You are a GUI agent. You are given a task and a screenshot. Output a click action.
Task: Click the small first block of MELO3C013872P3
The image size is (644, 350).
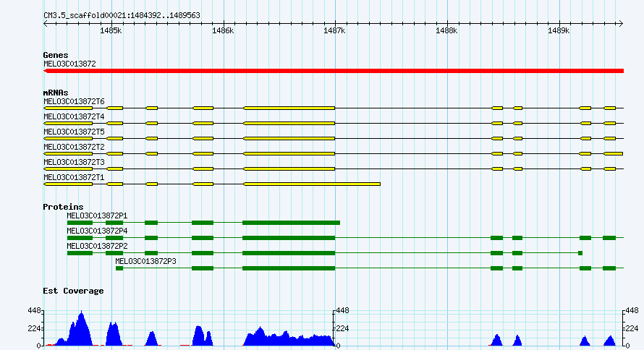tap(119, 268)
